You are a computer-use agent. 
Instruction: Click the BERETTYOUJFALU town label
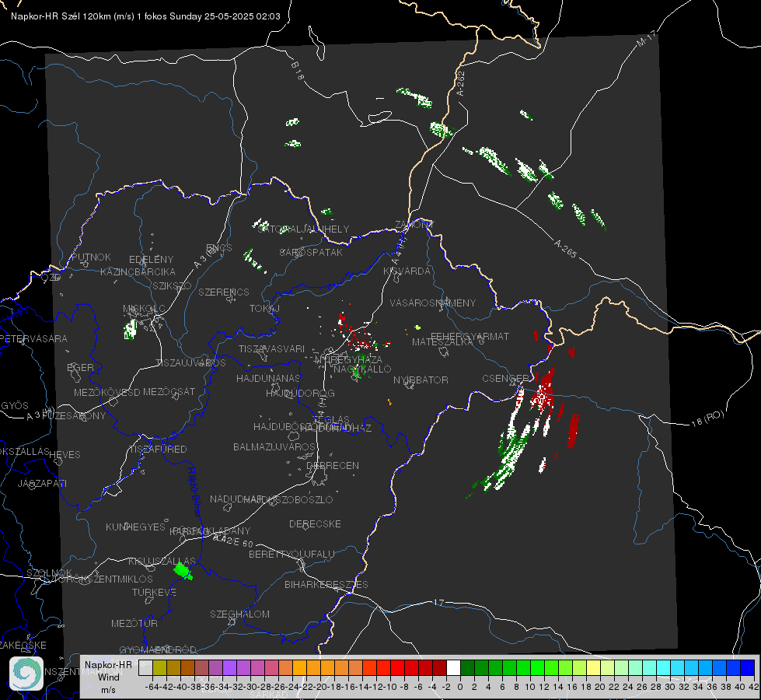[291, 555]
